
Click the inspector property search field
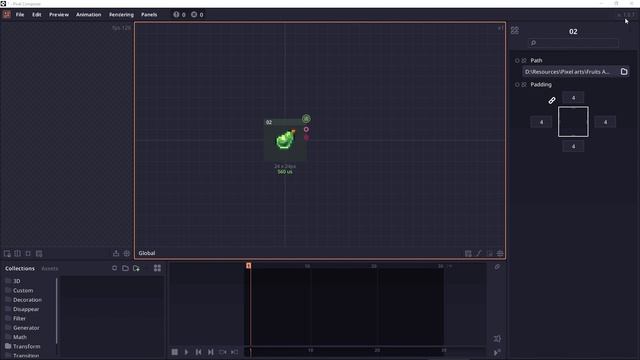[x=573, y=43]
